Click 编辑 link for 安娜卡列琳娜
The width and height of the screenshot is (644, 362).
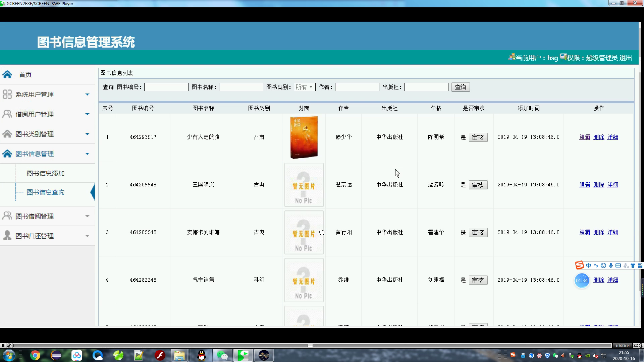585,232
